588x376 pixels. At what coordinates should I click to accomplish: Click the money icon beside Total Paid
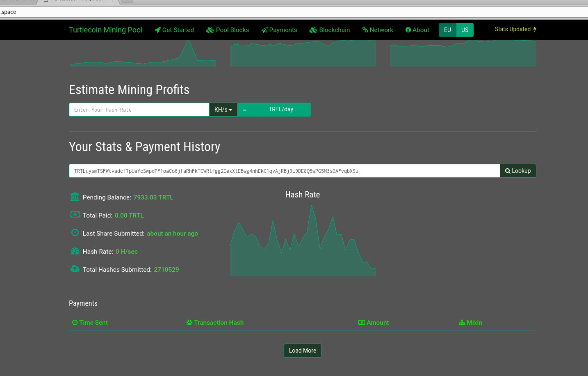[75, 214]
